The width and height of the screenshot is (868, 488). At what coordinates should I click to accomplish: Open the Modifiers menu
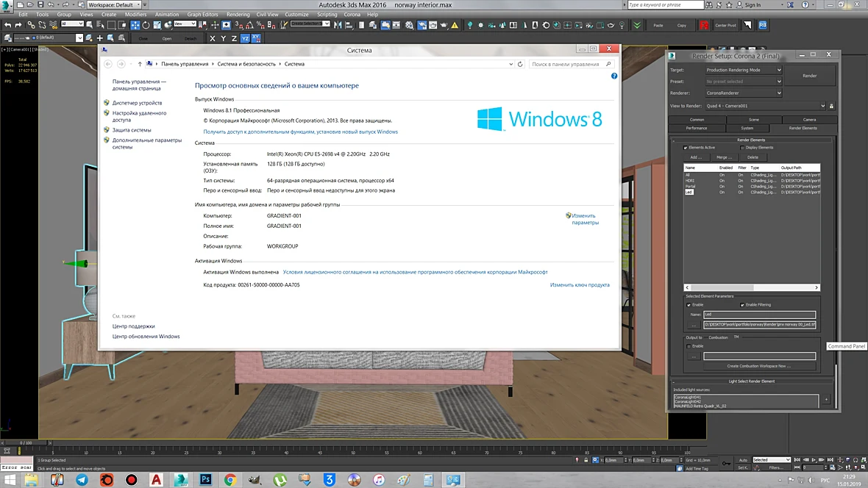point(135,15)
